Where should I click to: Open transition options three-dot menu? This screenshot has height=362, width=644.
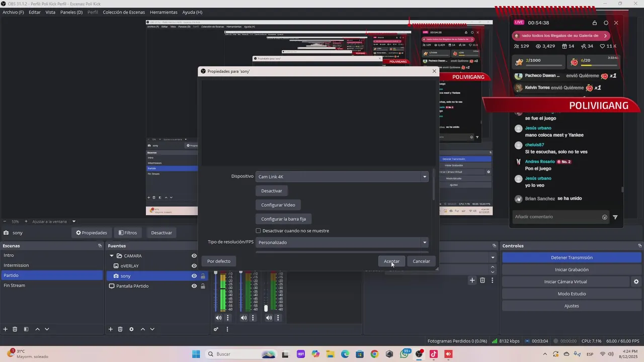coord(493,280)
